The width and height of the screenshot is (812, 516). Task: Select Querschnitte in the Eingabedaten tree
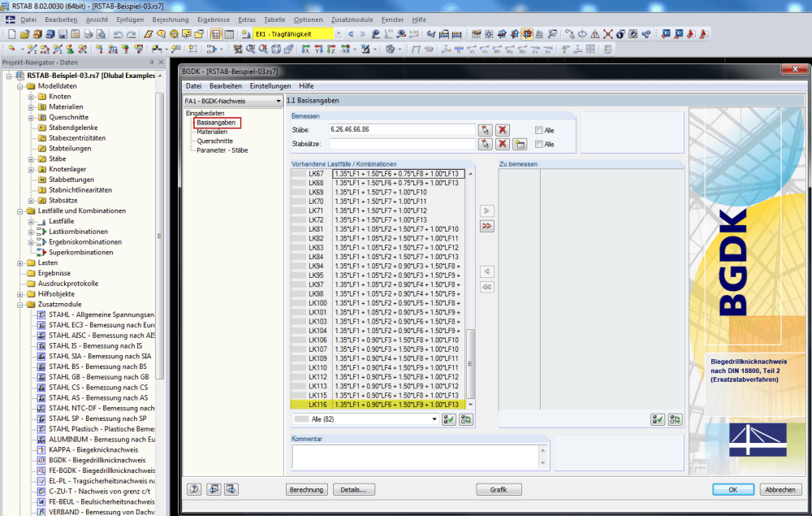pos(215,141)
